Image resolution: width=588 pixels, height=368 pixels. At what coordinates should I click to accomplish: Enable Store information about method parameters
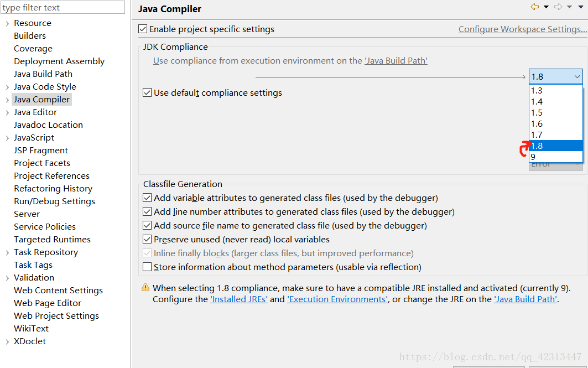coord(147,267)
